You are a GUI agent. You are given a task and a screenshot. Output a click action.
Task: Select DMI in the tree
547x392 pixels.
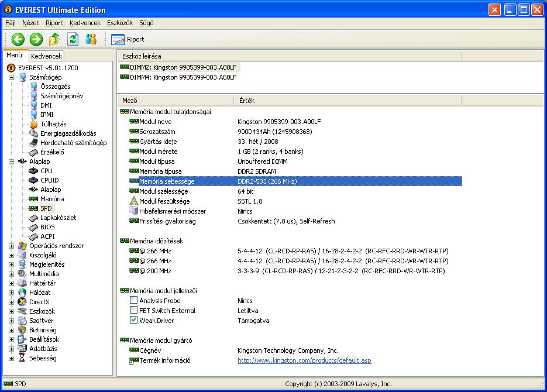46,105
